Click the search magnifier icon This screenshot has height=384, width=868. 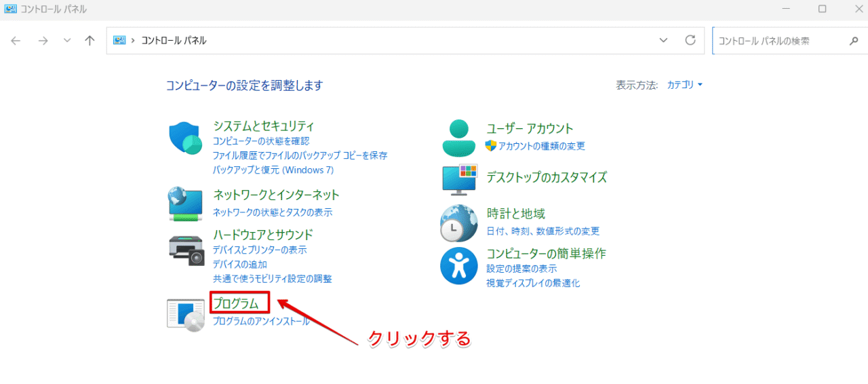pos(854,41)
